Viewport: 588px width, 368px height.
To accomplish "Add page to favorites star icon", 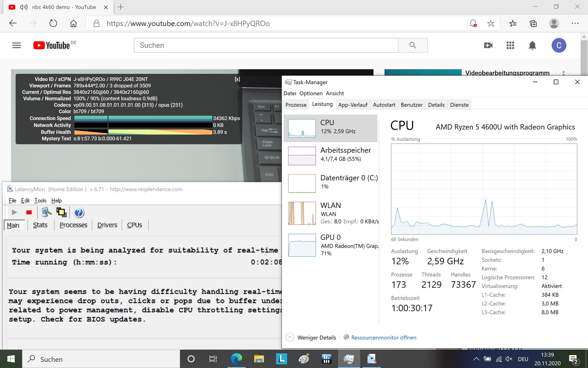I will click(x=491, y=24).
